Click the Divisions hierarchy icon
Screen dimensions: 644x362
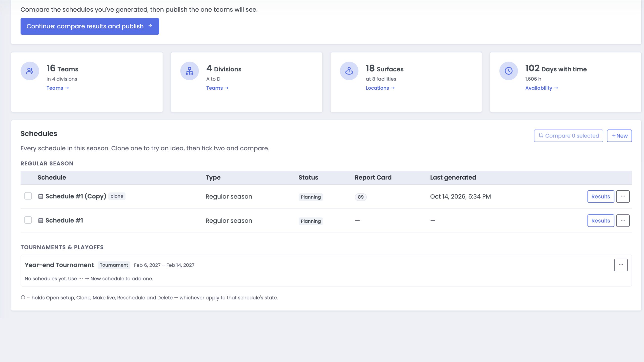click(x=189, y=71)
